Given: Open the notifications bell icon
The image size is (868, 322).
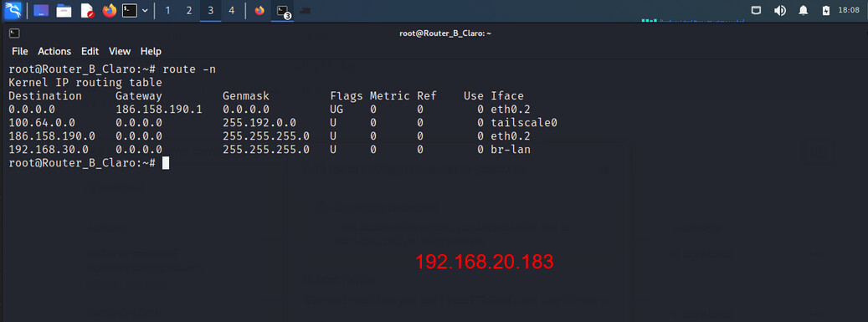Looking at the screenshot, I should (804, 11).
